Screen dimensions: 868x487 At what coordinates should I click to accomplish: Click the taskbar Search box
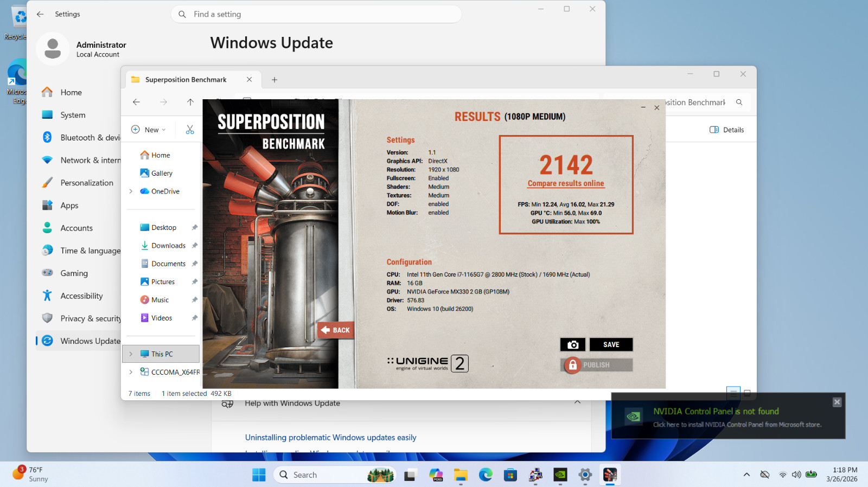click(335, 475)
